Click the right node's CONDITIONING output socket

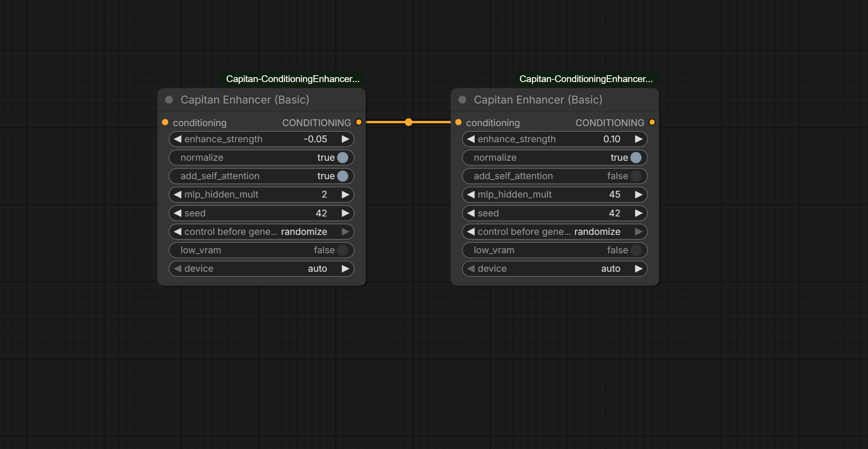[x=652, y=122]
